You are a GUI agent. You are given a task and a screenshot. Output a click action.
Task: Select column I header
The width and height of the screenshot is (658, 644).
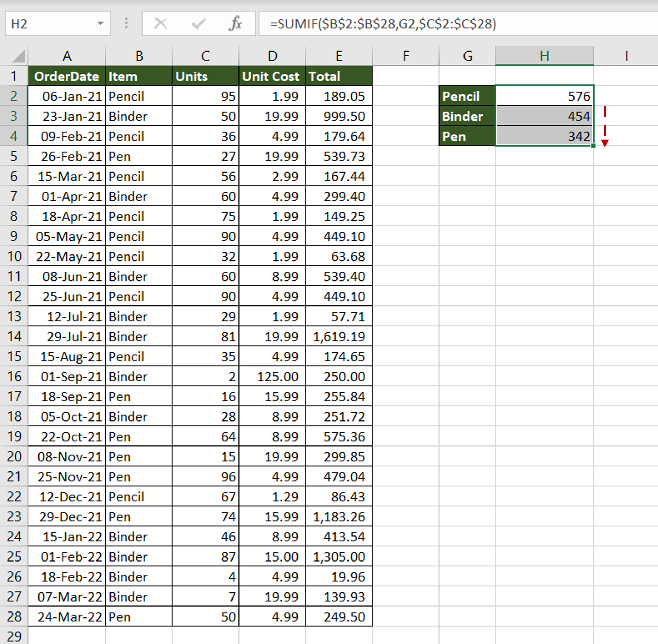pos(626,56)
